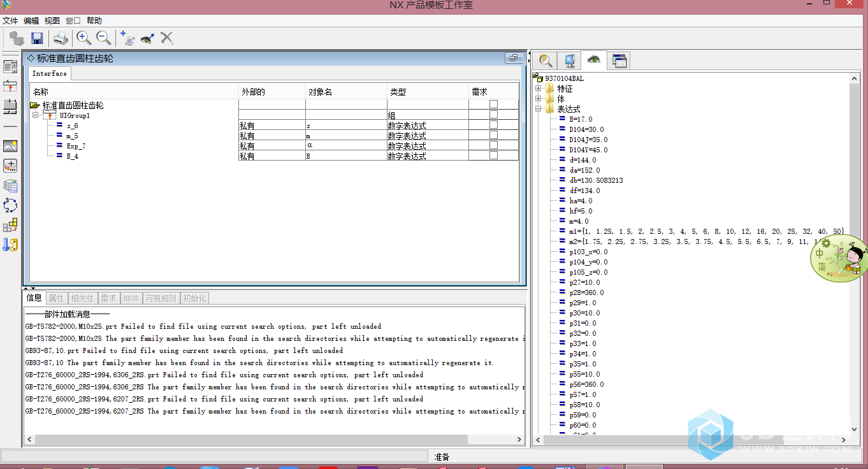868x469 pixels.
Task: Click the plus-dots button icon in left sidebar
Action: coord(10,166)
